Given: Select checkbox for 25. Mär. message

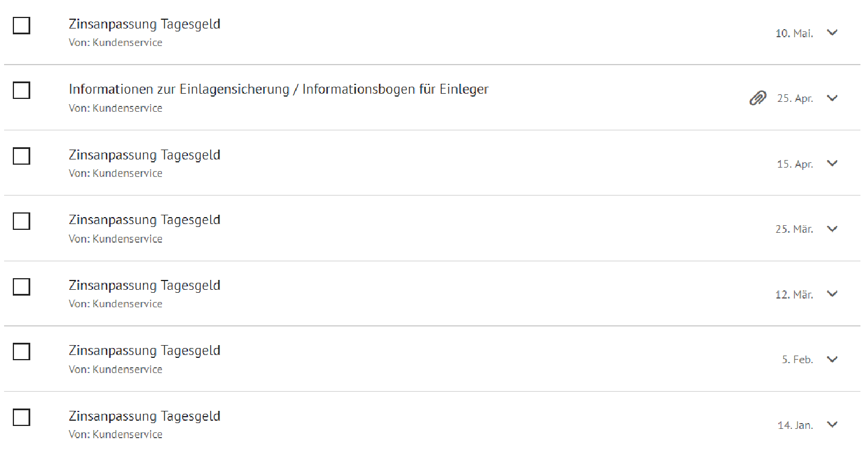Looking at the screenshot, I should 22,221.
